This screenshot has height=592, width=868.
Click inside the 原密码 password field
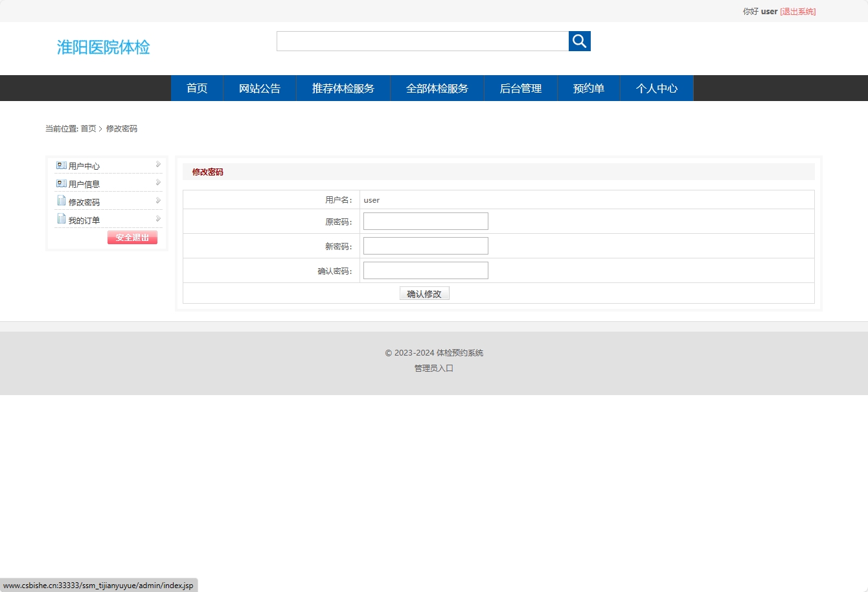coord(425,221)
